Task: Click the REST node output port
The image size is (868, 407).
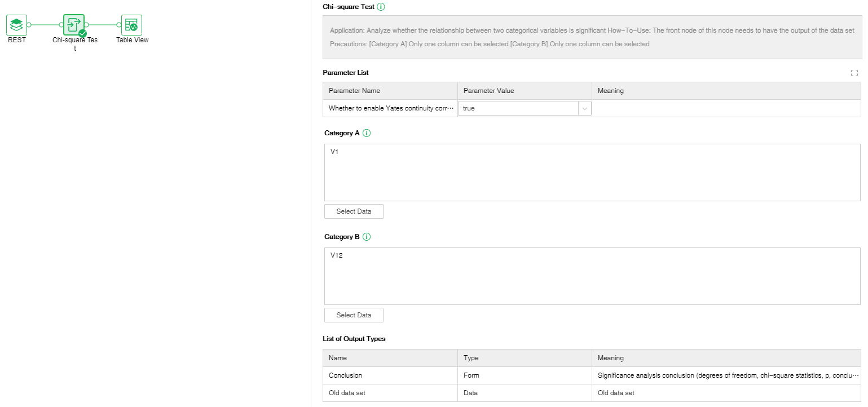Action: (29, 25)
